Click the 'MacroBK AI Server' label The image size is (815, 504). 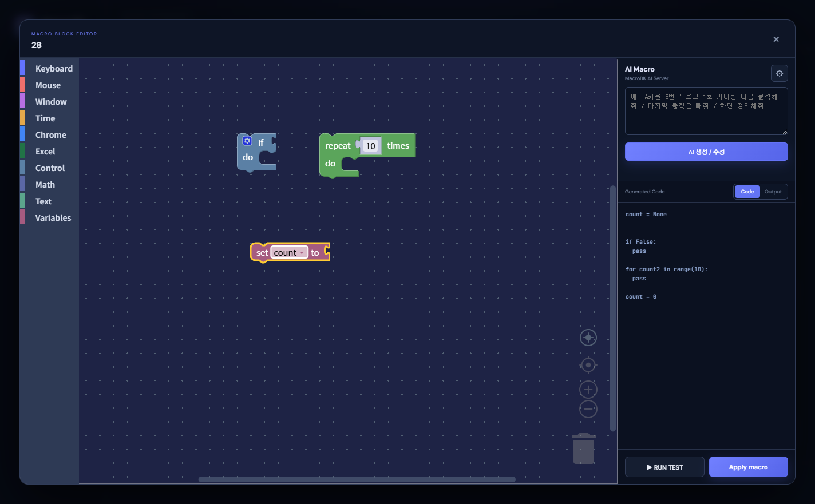647,78
